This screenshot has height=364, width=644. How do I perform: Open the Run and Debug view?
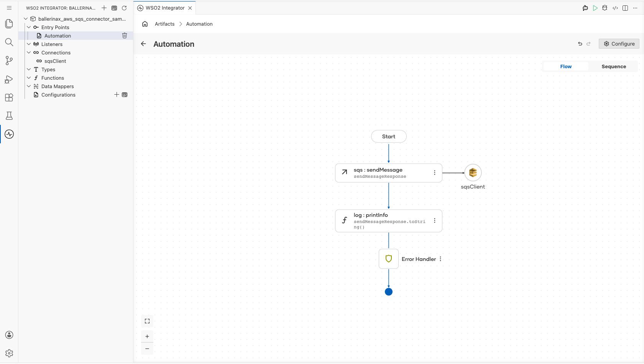9,79
